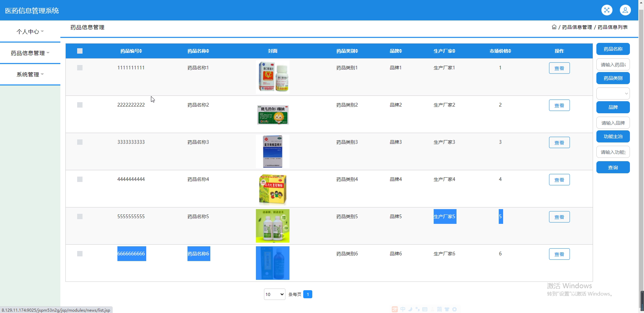Click 查看 button for 药品名称4
This screenshot has width=644, height=313.
coord(559,180)
